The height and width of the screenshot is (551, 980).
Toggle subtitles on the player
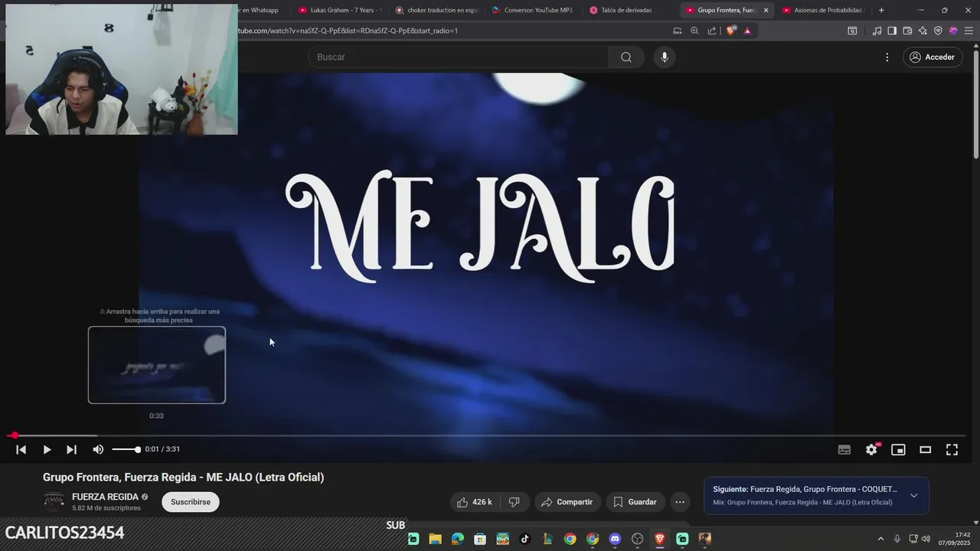coord(844,450)
